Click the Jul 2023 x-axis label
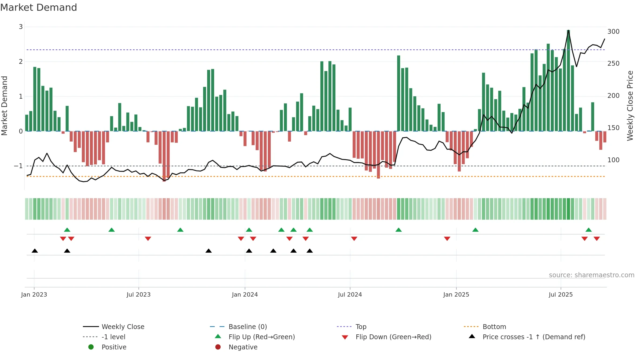 [138, 294]
